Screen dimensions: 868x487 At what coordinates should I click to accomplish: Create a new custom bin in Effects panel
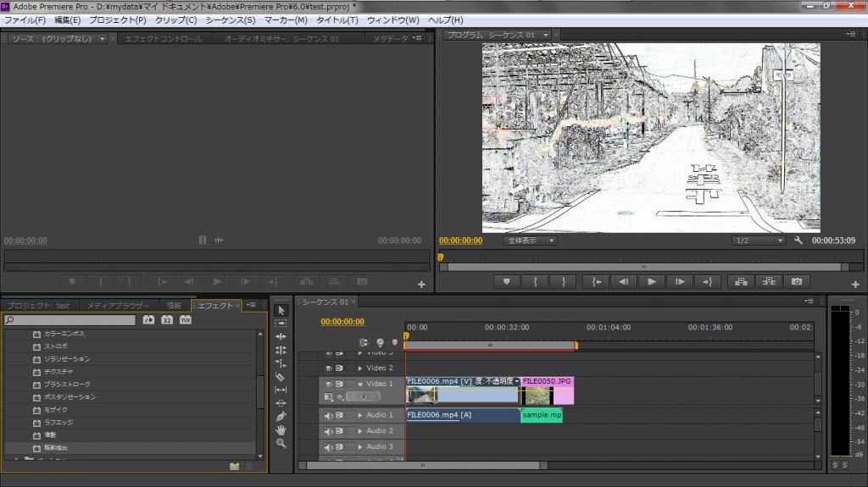coord(235,467)
